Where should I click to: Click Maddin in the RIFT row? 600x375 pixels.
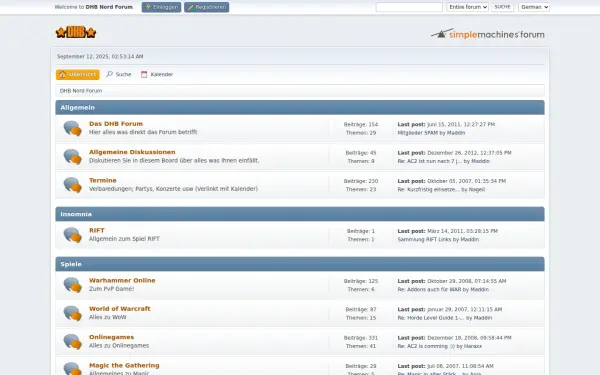click(470, 240)
